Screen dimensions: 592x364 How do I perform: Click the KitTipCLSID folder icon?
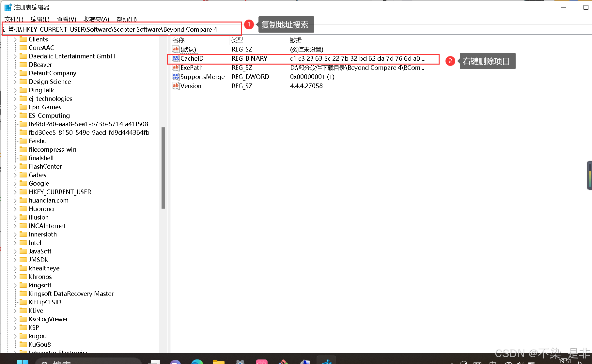[23, 302]
